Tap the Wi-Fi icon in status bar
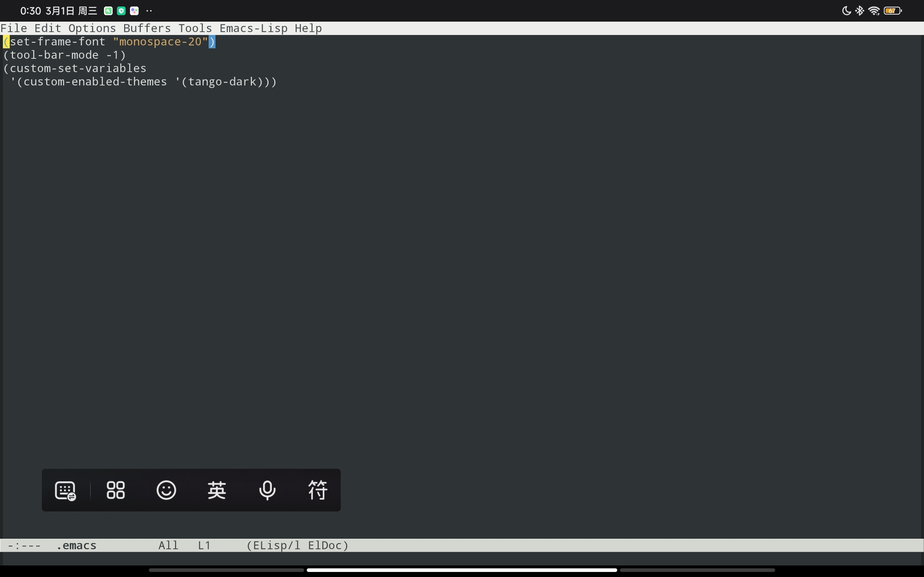Viewport: 924px width, 577px height. [873, 11]
